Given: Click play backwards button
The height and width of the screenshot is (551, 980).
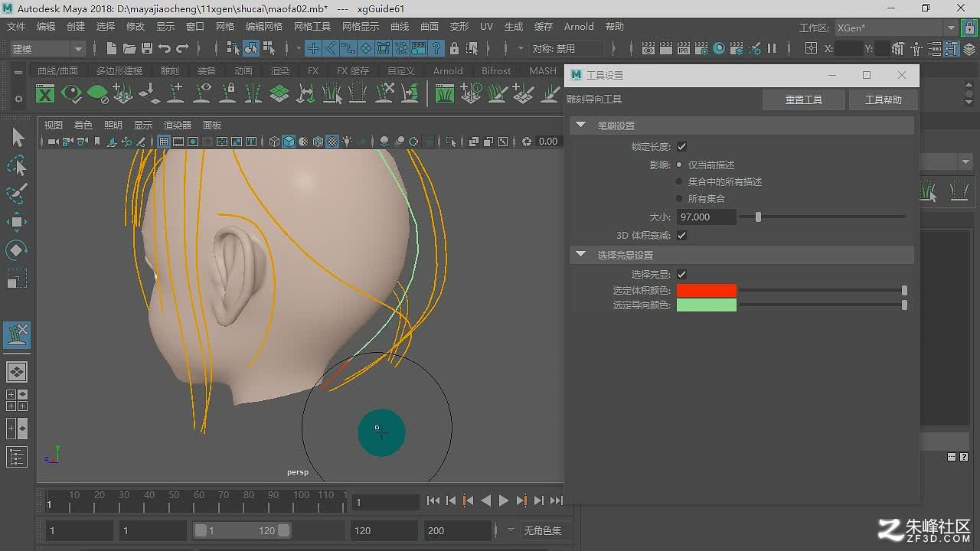Looking at the screenshot, I should pyautogui.click(x=486, y=500).
